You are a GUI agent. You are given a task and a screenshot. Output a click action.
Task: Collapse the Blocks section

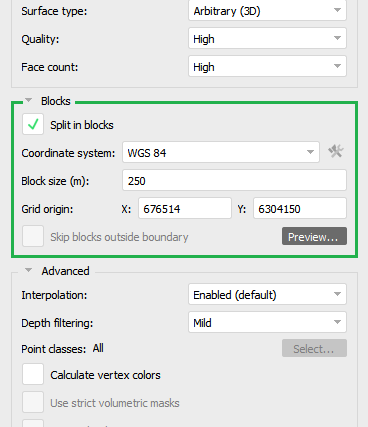tap(29, 100)
